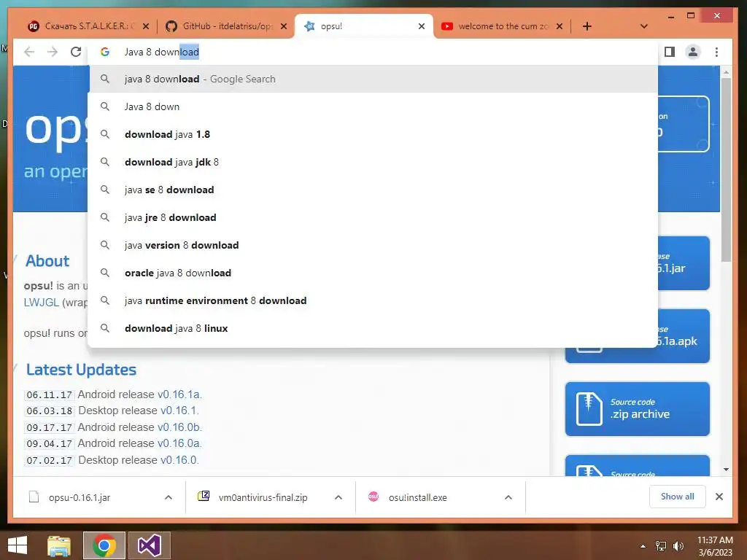Screen dimensions: 747x560
Task: Close the opsu! tab
Action: click(421, 26)
